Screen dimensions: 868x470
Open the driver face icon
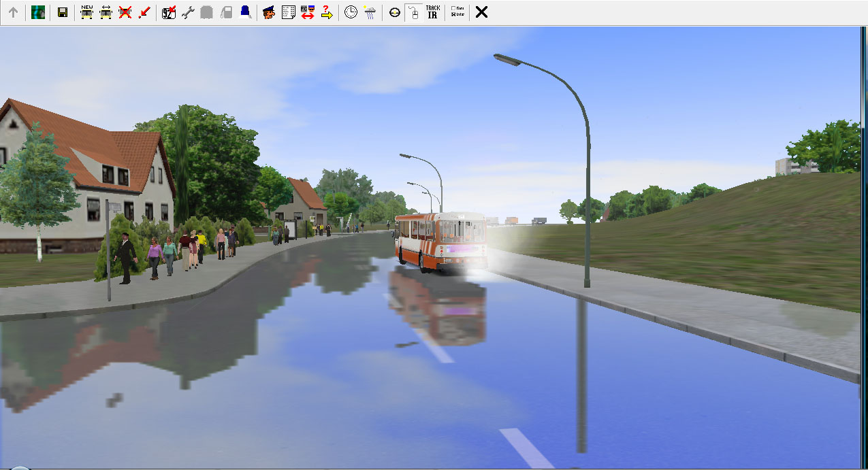(269, 12)
